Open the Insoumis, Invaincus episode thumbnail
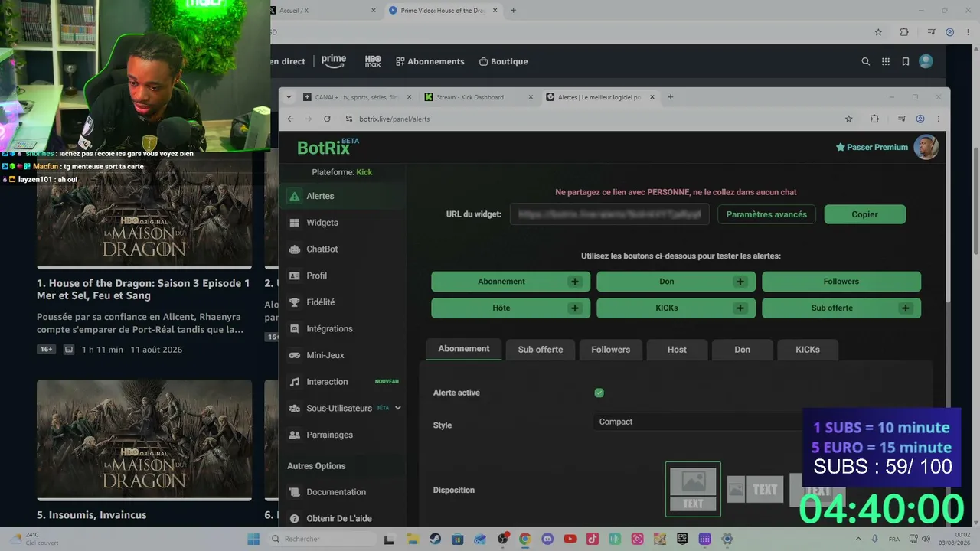 pos(144,439)
